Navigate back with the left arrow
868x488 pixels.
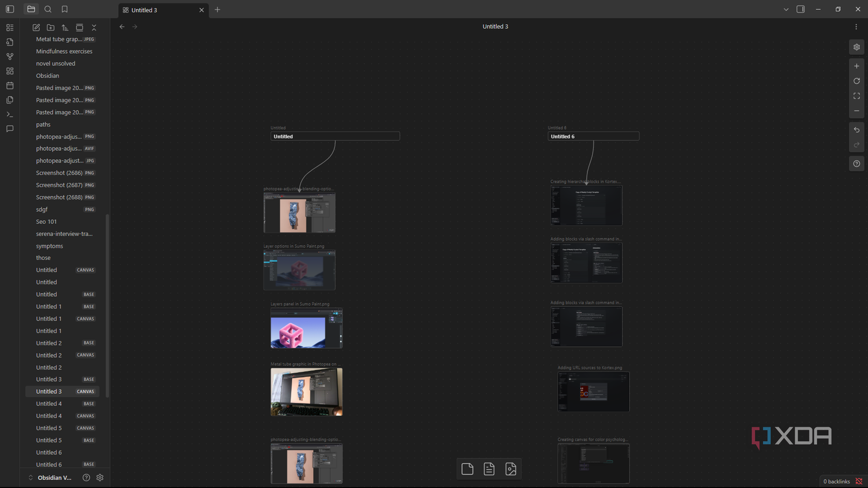coord(122,27)
